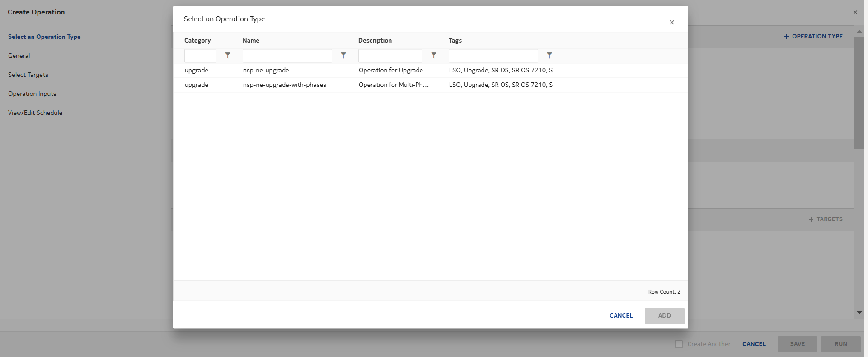Close the Select an Operation Type dialog
Viewport: 868px width, 357px height.
[672, 23]
